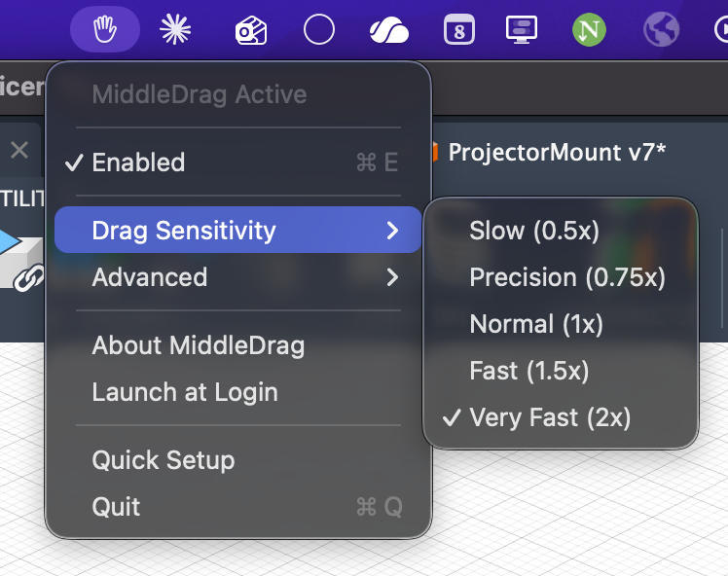
Task: Click the camera-box menu bar icon
Action: tap(250, 31)
